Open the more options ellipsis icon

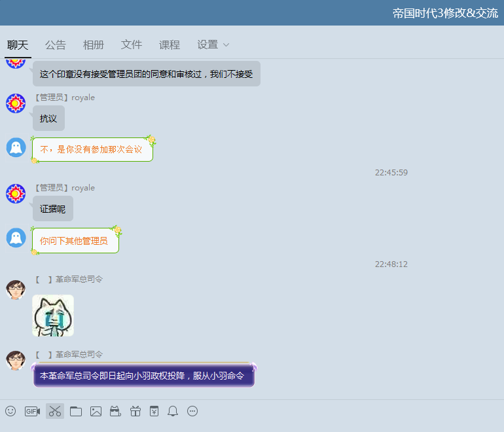pos(192,411)
